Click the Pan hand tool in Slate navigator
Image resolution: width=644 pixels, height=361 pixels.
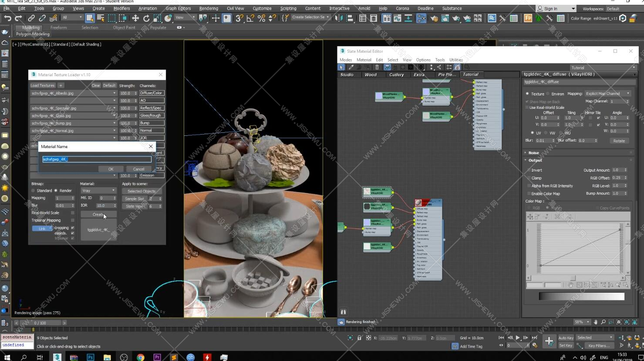coord(596,322)
